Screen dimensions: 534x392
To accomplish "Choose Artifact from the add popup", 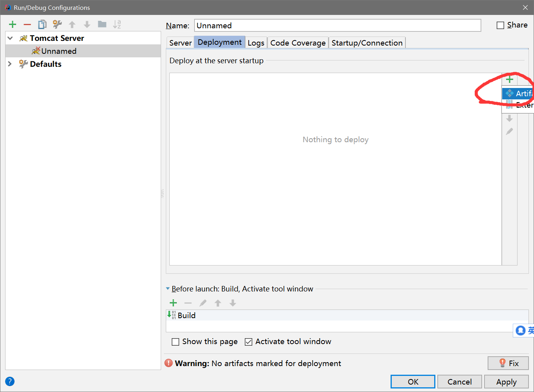I will coord(518,93).
